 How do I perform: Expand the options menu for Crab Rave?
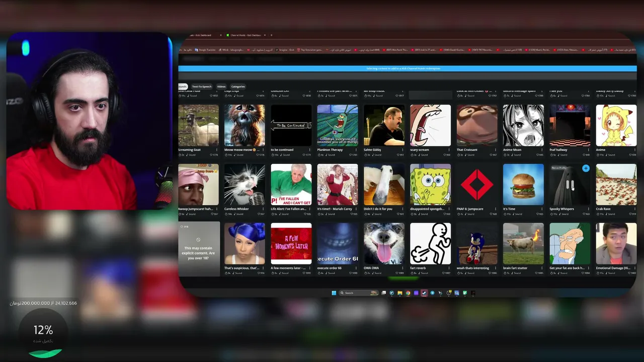click(634, 209)
